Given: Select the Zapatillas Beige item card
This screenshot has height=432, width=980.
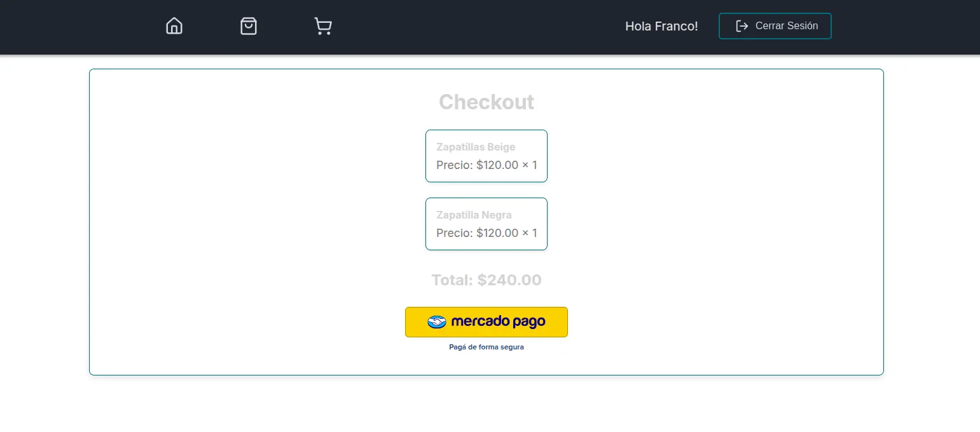Looking at the screenshot, I should pos(487,156).
